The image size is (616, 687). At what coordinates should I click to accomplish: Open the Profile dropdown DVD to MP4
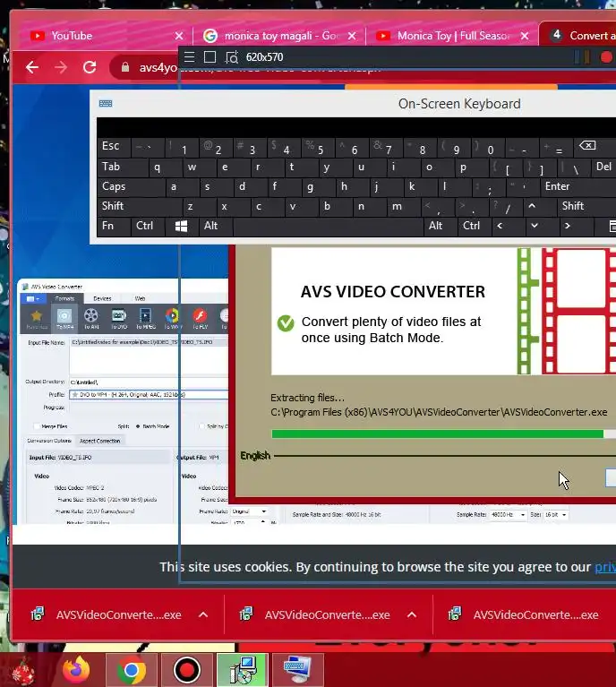click(x=148, y=395)
